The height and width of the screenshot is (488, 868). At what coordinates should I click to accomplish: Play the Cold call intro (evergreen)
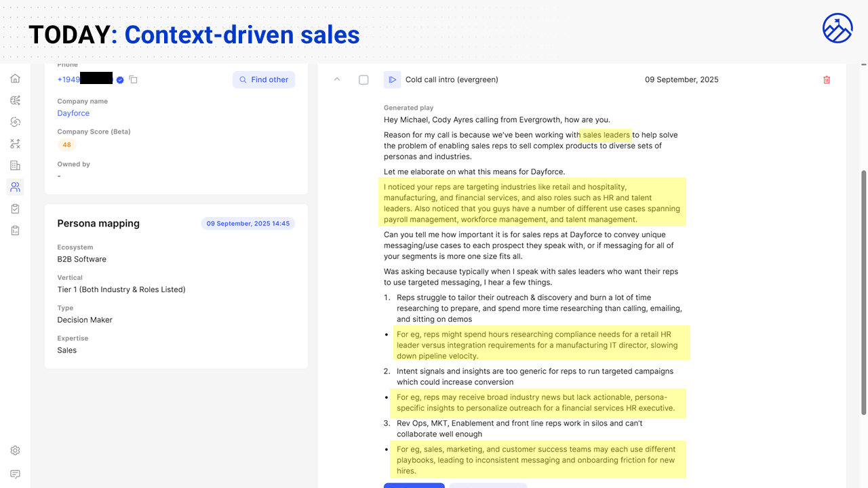392,80
